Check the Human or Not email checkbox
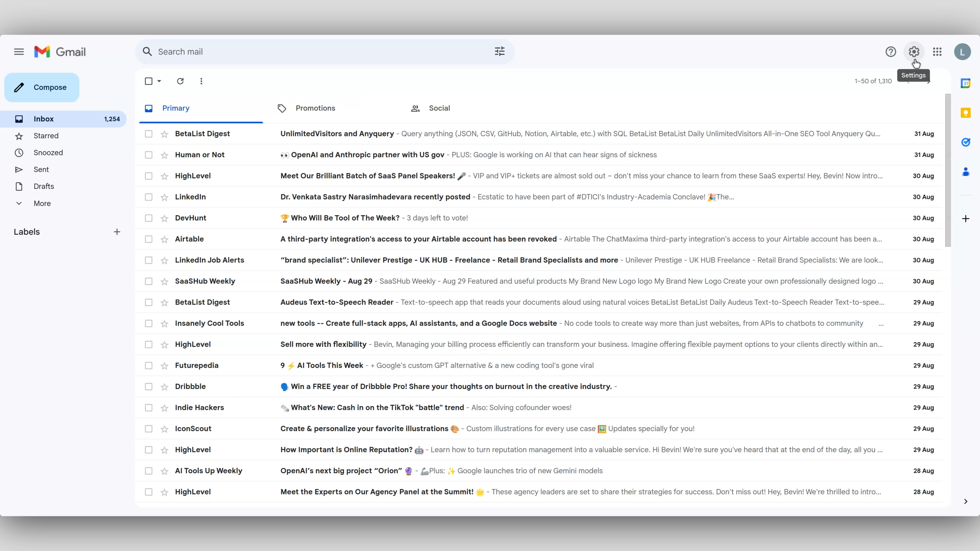The width and height of the screenshot is (980, 551). coord(149,155)
